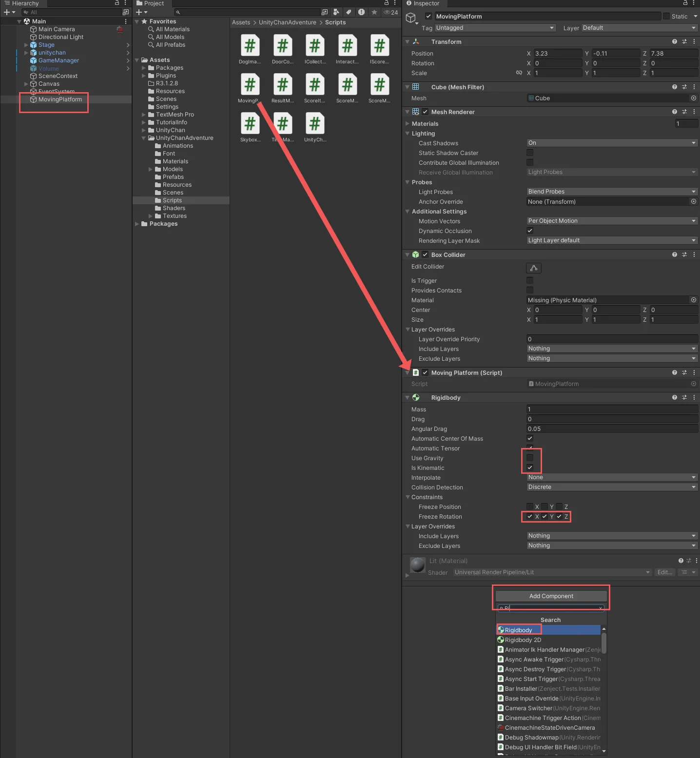Image resolution: width=700 pixels, height=758 pixels.
Task: Click the Edit Collider icon button
Action: click(534, 268)
